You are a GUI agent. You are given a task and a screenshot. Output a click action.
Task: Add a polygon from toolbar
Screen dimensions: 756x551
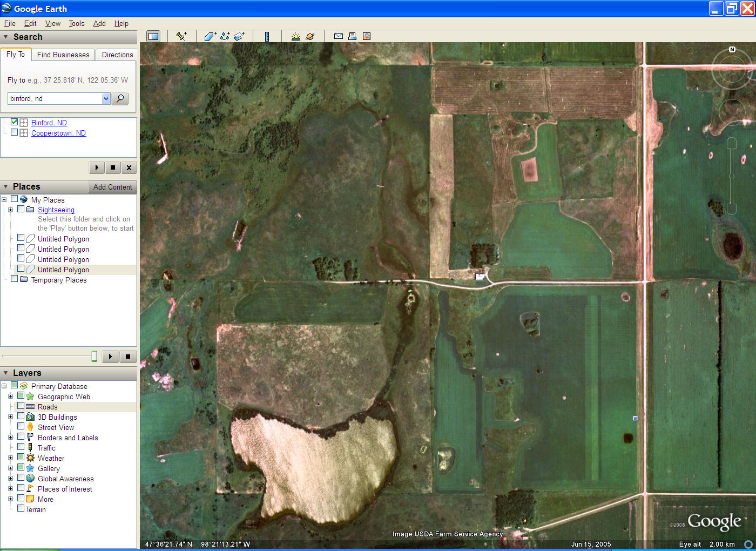(x=210, y=36)
